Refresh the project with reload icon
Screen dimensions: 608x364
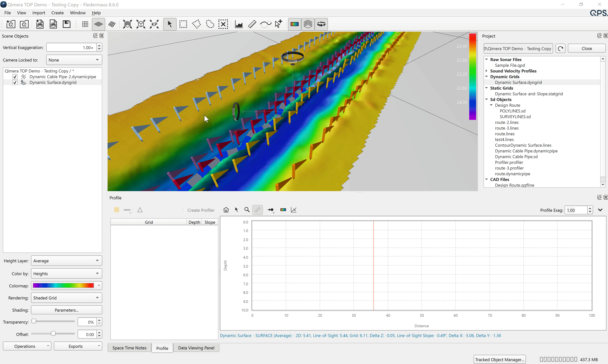coord(560,48)
